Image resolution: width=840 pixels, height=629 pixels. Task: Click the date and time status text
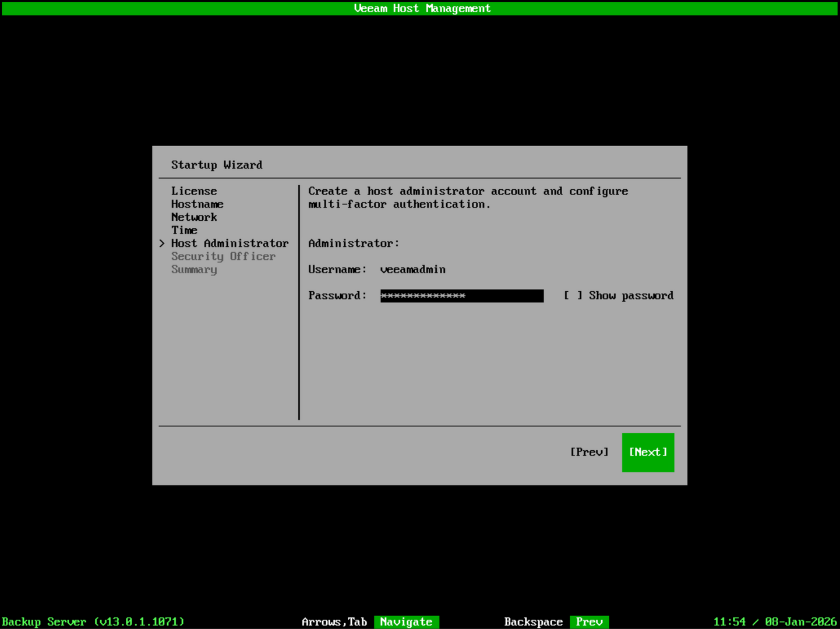click(x=775, y=622)
